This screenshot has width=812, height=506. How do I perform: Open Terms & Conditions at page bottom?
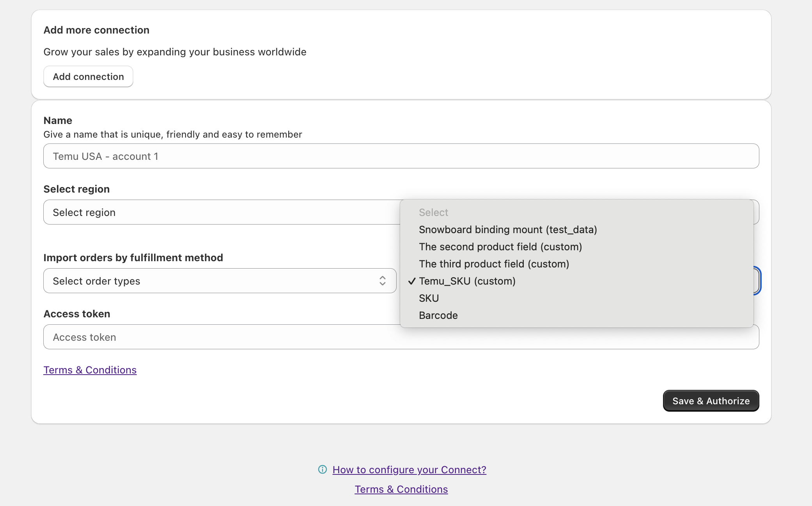pos(401,489)
